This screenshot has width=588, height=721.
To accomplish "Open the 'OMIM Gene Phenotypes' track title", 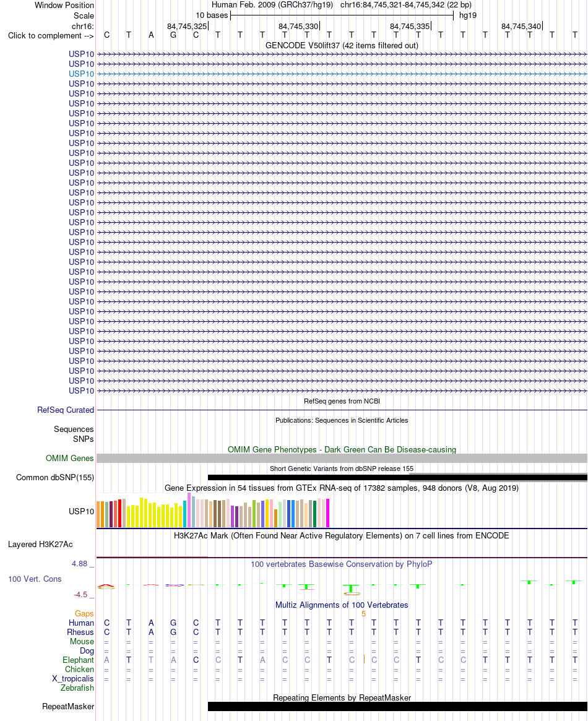I will 342,449.
